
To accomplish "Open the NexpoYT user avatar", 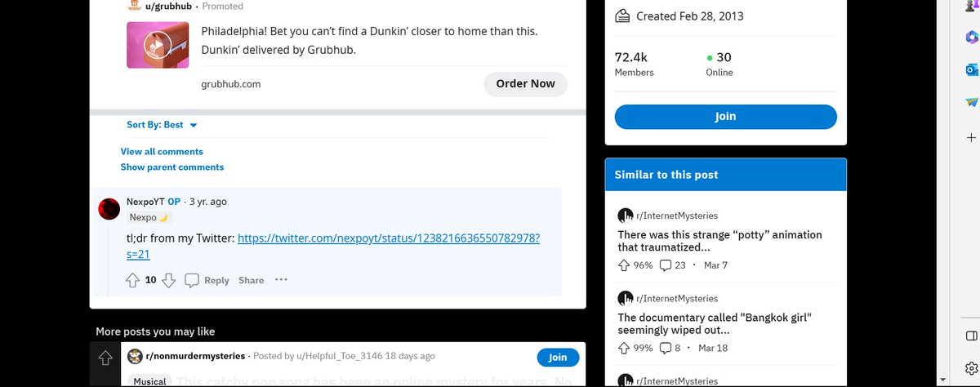I will click(109, 209).
